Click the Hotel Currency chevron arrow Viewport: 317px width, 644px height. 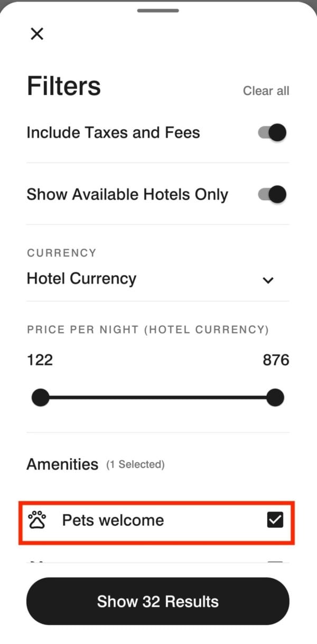(x=268, y=280)
